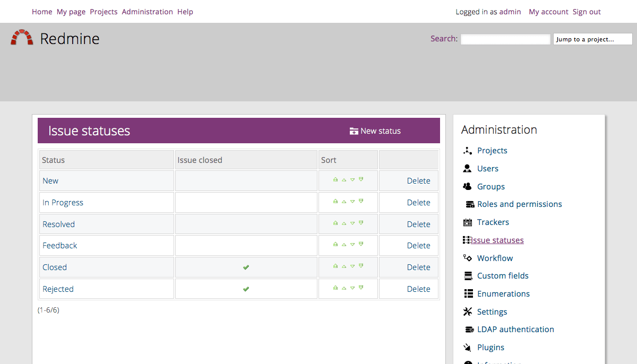Move the New status up one position
The image size is (637, 364).
pos(344,180)
